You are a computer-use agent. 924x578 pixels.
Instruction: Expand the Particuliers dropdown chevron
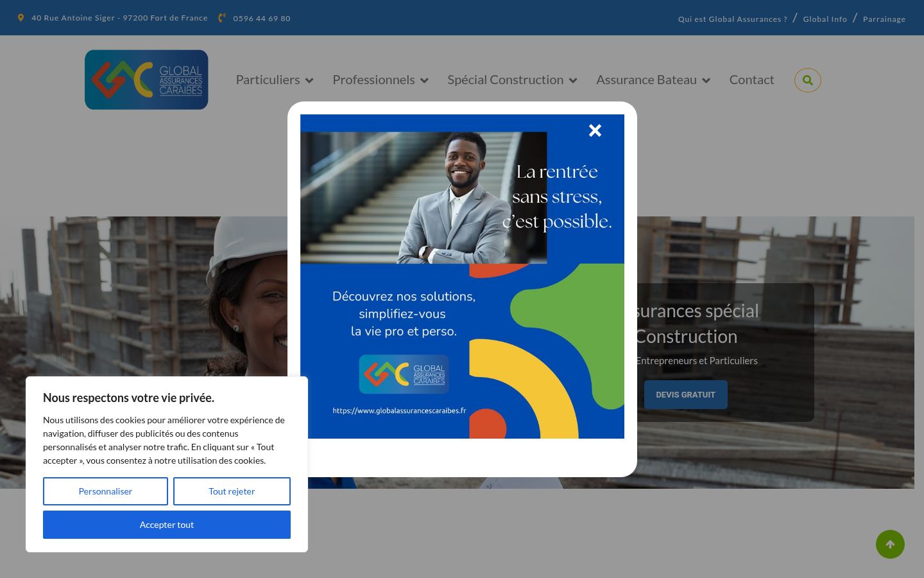pos(309,80)
